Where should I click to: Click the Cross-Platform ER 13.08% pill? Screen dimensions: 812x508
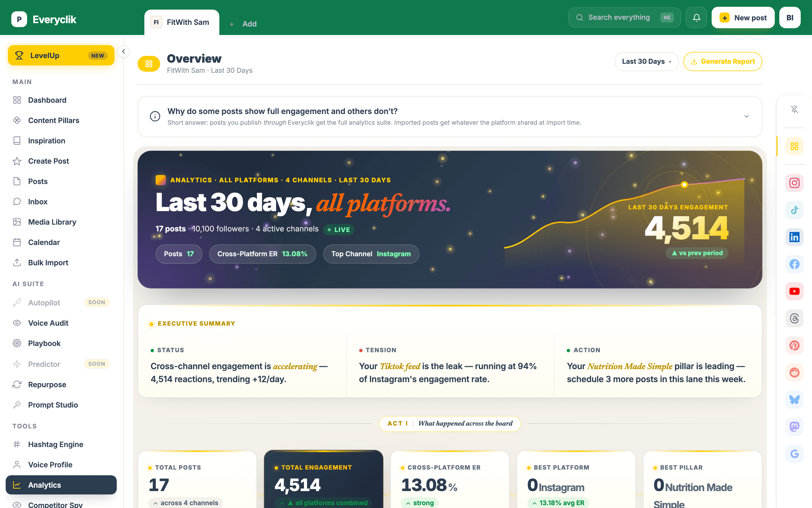[x=262, y=254]
